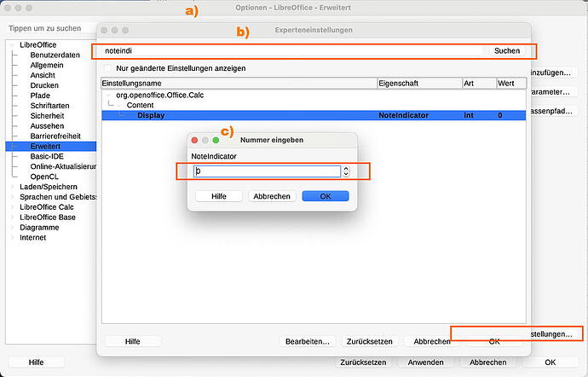
Task: Click Hilfe in the Optionen window
Action: pyautogui.click(x=36, y=362)
